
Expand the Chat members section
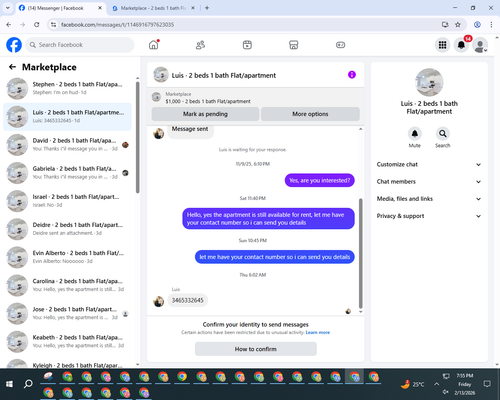pyautogui.click(x=429, y=182)
